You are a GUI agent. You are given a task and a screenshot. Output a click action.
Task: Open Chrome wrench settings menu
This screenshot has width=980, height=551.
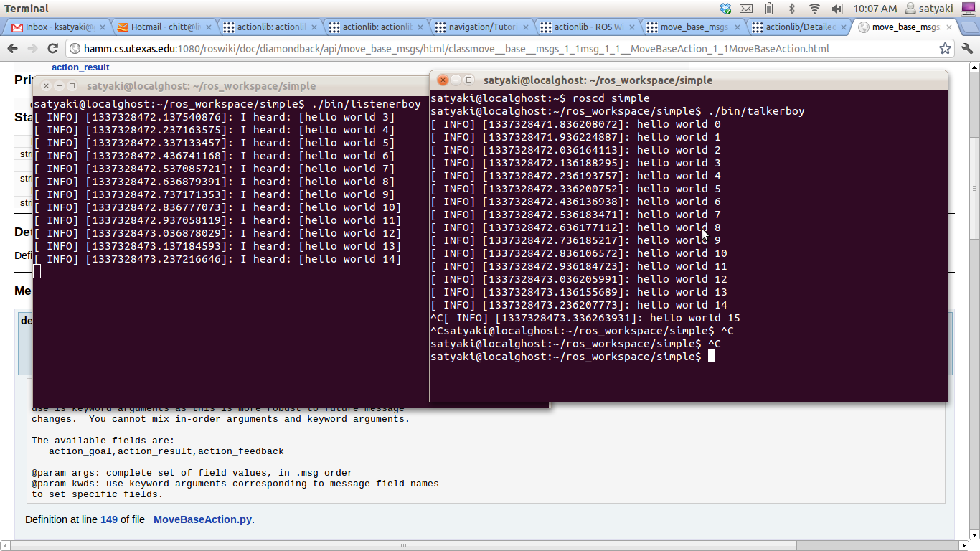[x=967, y=49]
